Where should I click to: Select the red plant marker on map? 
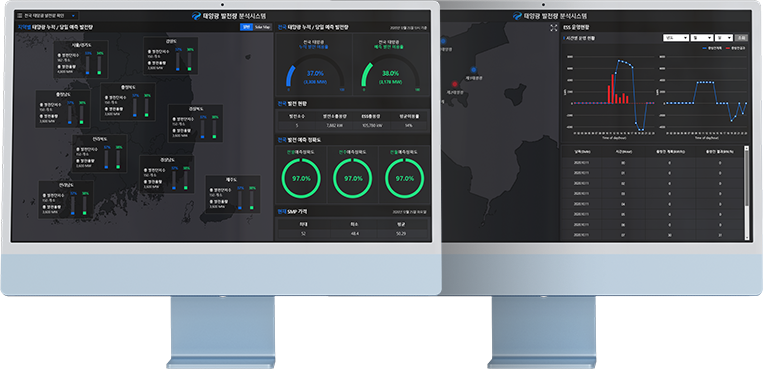[455, 84]
